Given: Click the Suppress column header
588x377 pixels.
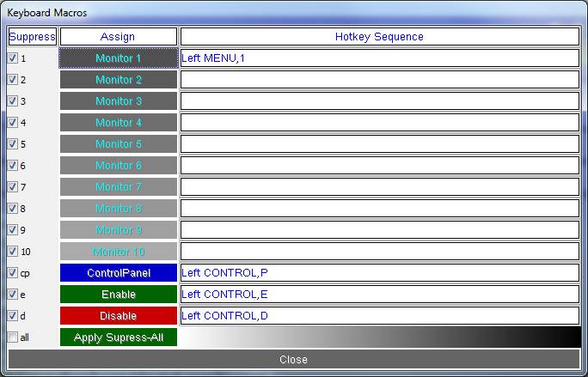Looking at the screenshot, I should [33, 36].
